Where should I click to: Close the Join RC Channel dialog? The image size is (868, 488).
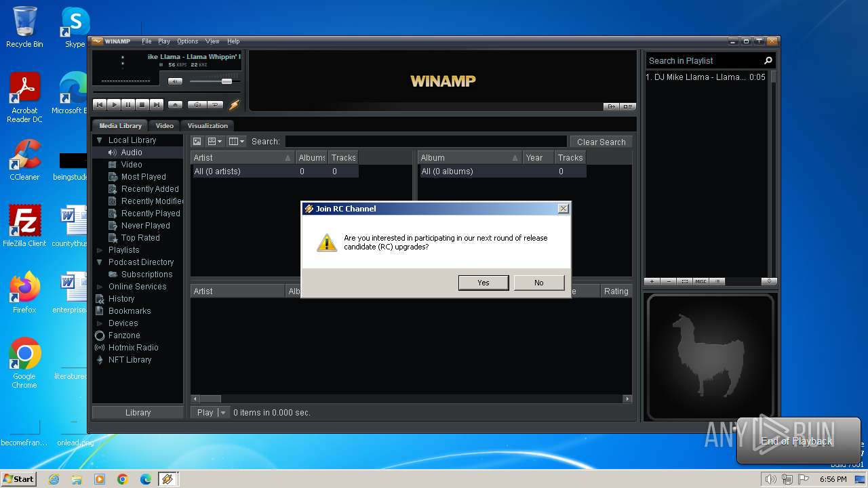(x=563, y=209)
